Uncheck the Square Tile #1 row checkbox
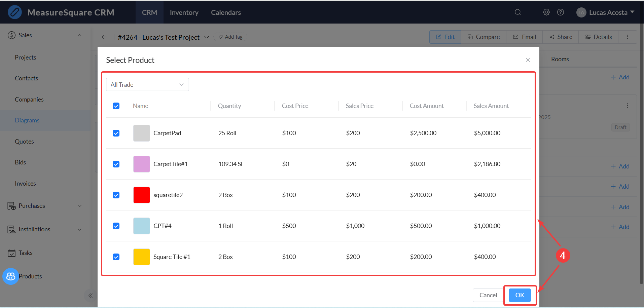This screenshot has height=308, width=644. click(116, 257)
